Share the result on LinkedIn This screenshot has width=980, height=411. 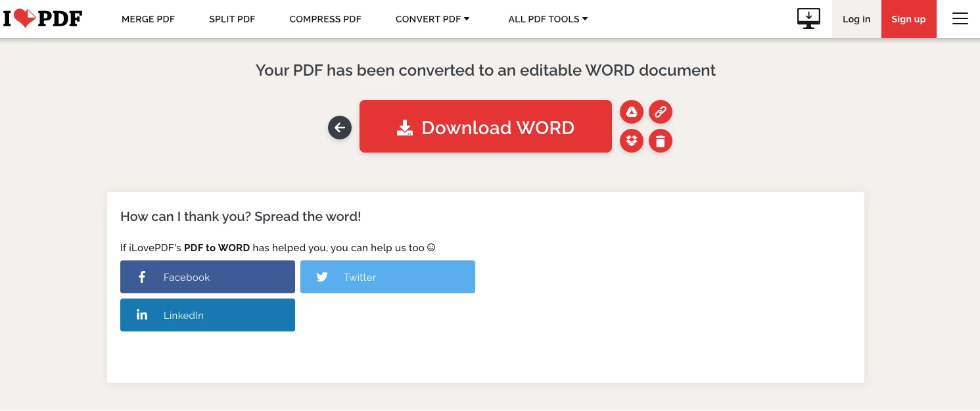click(208, 315)
